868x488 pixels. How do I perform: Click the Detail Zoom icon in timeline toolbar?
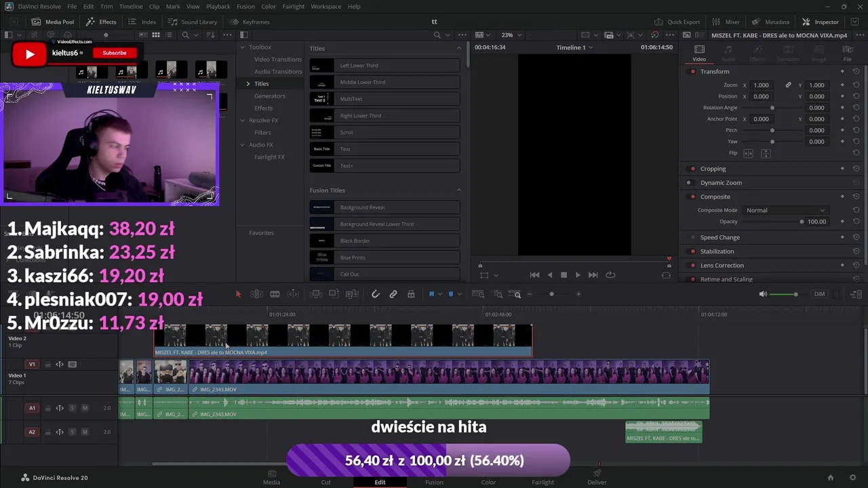click(498, 294)
